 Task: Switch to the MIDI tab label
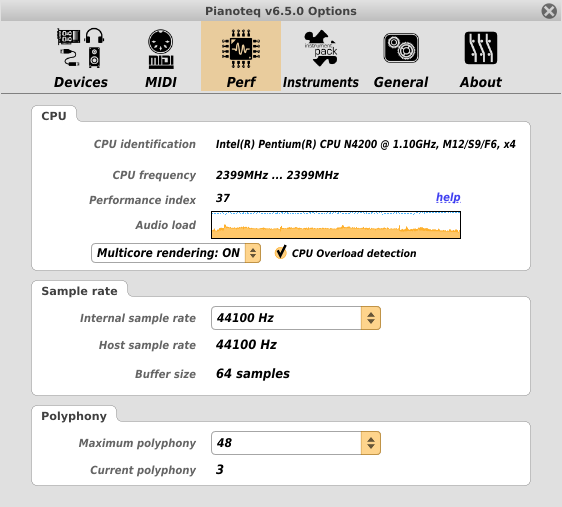coord(161,82)
